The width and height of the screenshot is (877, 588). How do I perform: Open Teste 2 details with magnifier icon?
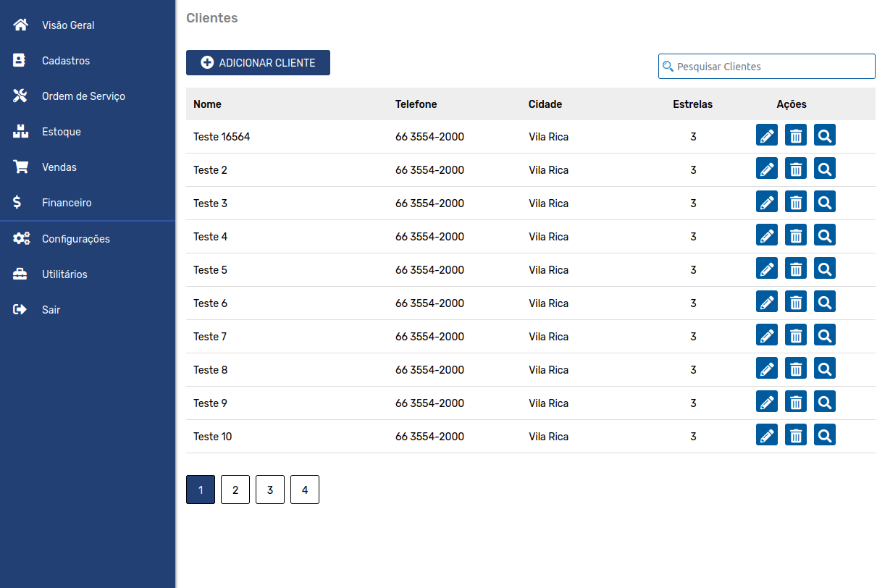click(825, 169)
